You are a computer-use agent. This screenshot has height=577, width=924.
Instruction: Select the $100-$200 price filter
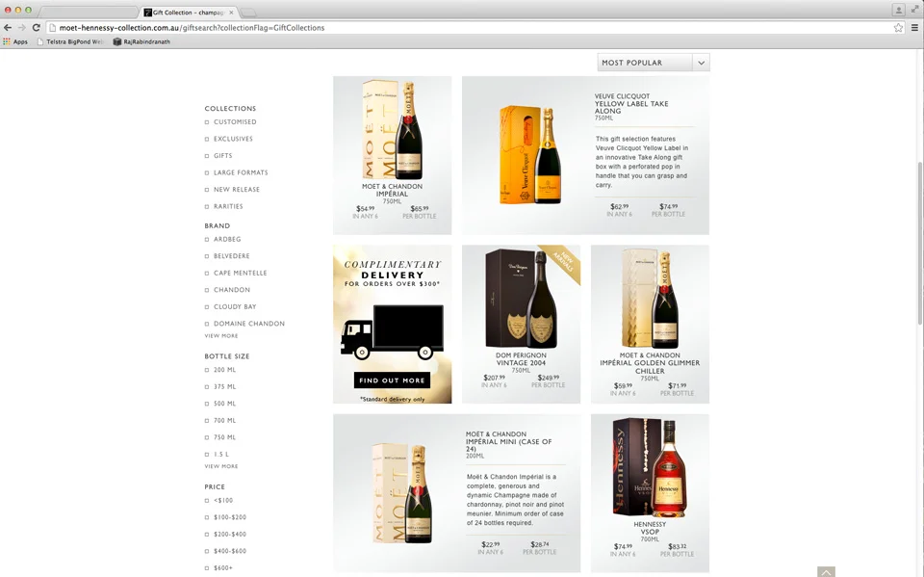[x=207, y=517]
